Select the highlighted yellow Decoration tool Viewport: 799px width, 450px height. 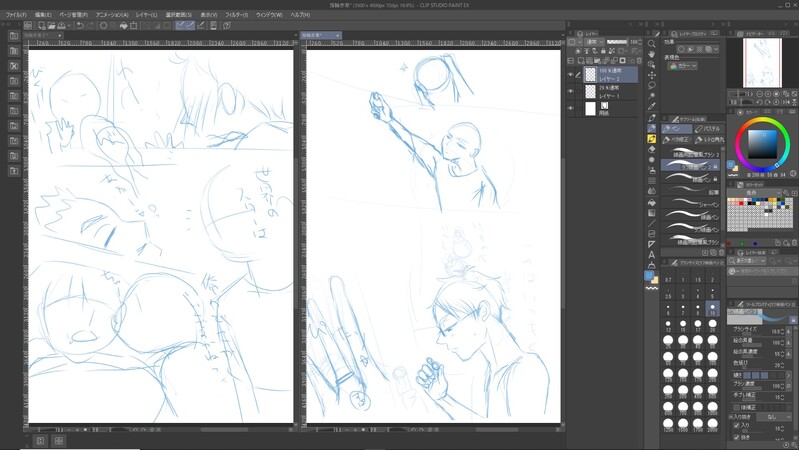point(651,139)
